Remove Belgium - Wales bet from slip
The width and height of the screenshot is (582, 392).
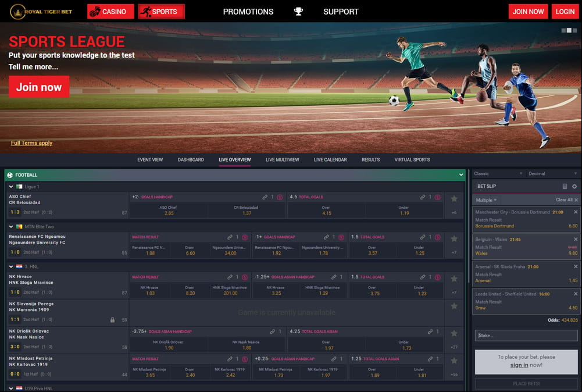tap(576, 239)
